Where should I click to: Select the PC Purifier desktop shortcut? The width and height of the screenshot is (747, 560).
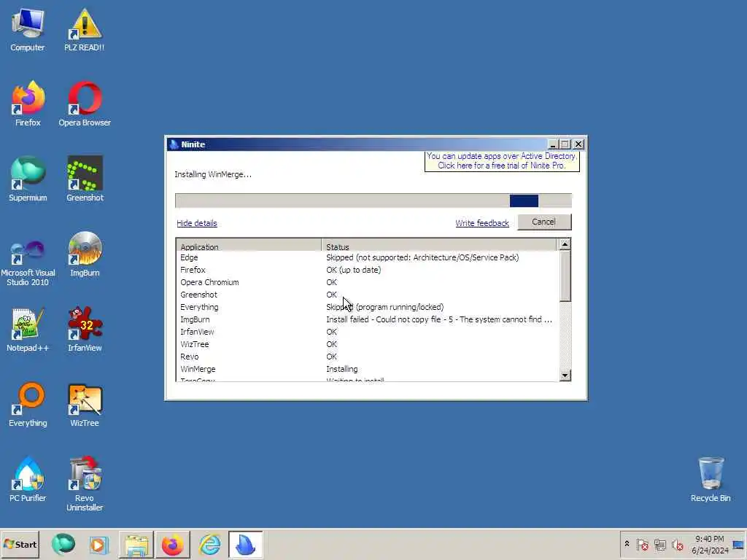[x=28, y=481]
